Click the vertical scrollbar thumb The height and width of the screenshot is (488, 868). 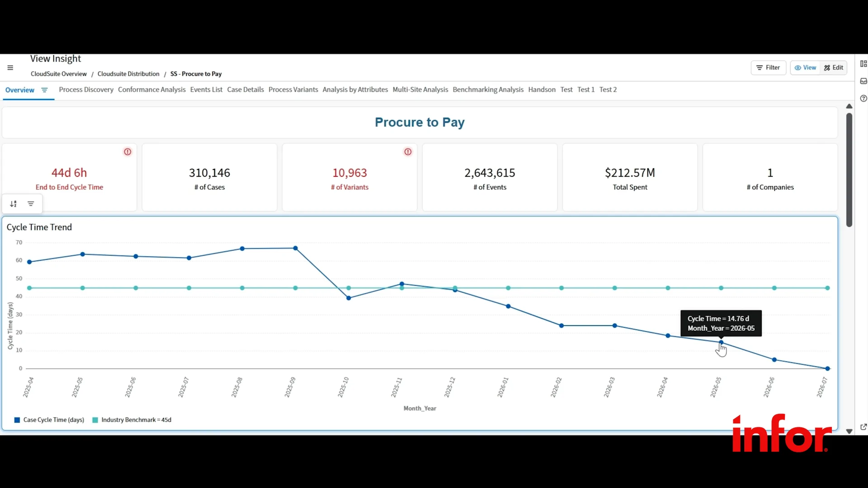tap(849, 170)
